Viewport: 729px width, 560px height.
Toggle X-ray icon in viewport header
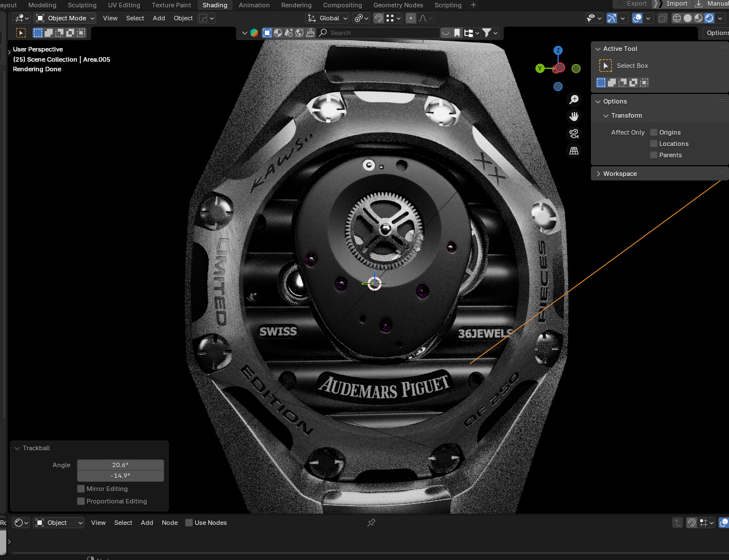click(x=663, y=18)
